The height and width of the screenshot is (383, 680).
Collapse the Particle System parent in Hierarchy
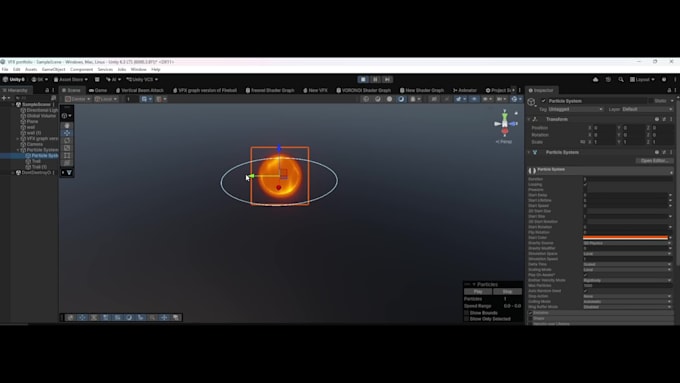(x=18, y=150)
